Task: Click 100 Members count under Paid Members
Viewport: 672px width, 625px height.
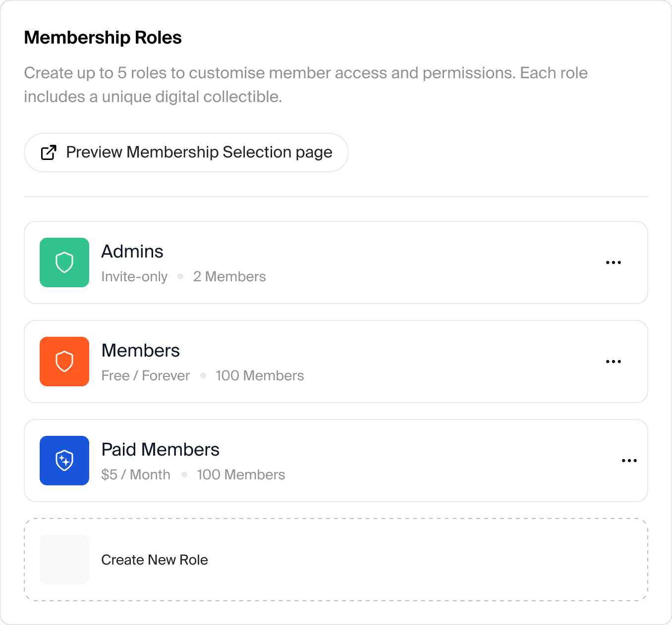Action: (x=241, y=474)
